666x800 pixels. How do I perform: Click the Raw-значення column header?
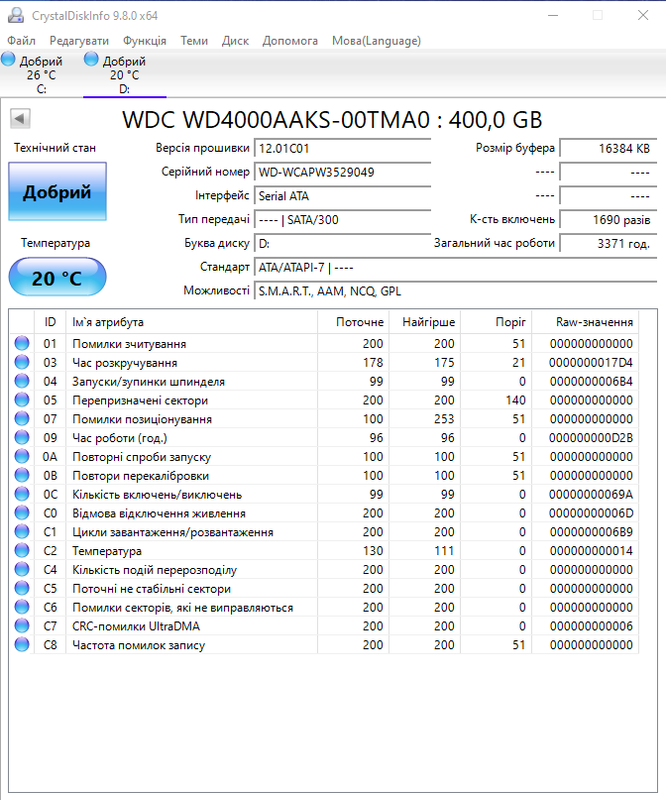click(x=585, y=322)
